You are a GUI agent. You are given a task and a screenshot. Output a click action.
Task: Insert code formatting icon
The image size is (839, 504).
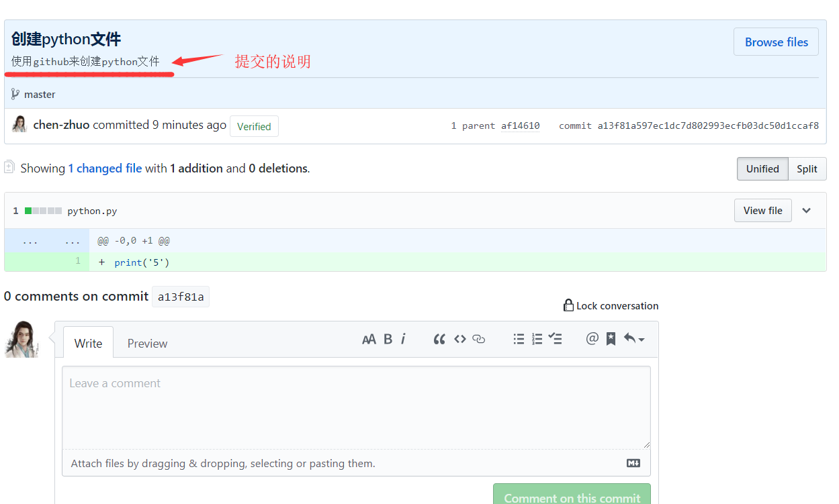click(459, 340)
